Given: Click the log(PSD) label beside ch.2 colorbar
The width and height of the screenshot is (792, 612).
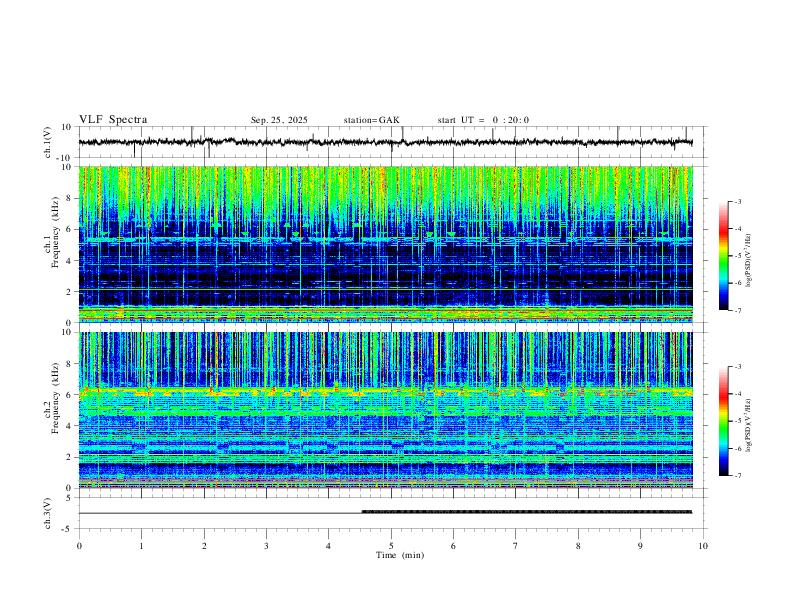Looking at the screenshot, I should (749, 426).
